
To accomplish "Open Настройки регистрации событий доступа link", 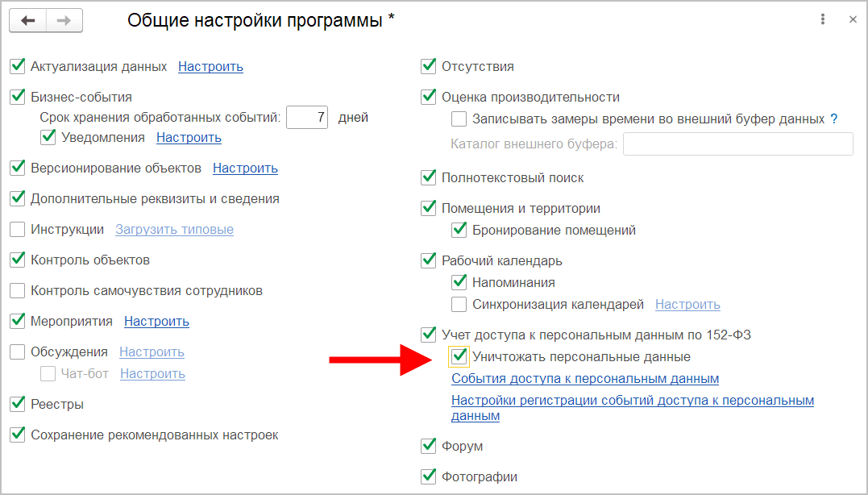I will pos(632,401).
